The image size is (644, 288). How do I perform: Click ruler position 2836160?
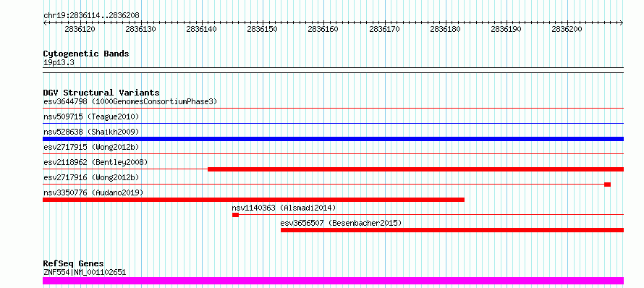click(x=323, y=29)
